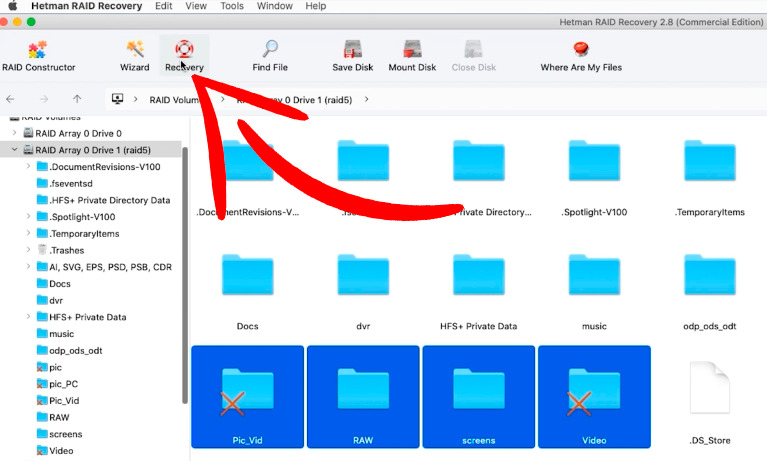Open the Tools menu
This screenshot has height=461, width=767.
232,6
